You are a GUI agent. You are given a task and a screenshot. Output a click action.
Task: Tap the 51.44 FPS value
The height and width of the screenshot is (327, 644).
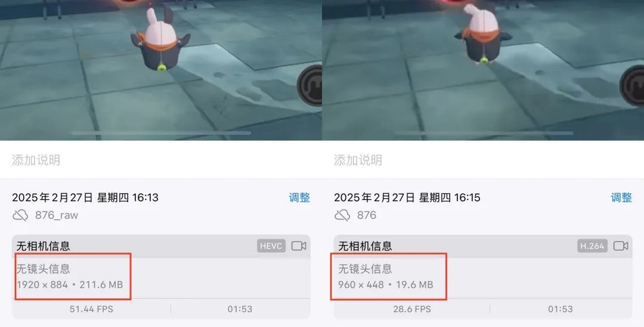pyautogui.click(x=91, y=309)
